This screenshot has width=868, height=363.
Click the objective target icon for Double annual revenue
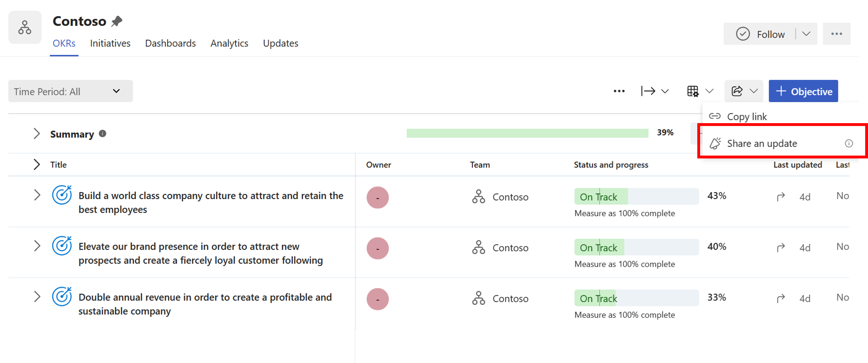click(x=62, y=297)
